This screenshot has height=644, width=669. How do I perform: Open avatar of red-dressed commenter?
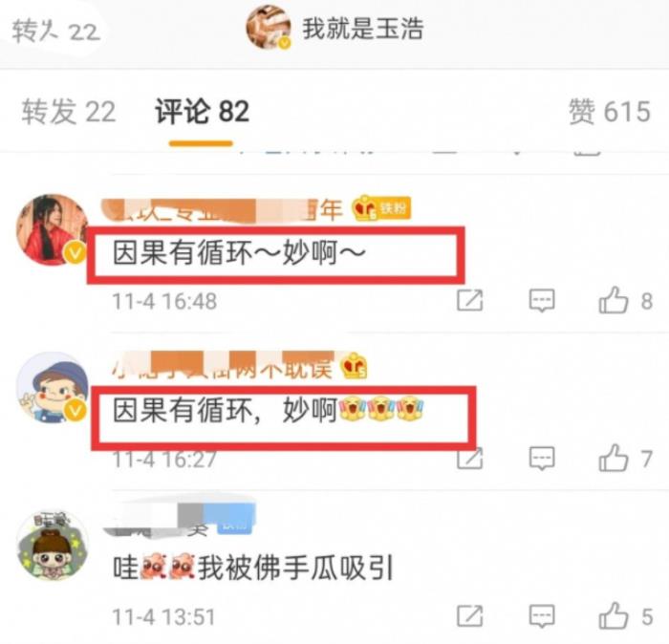tap(52, 229)
